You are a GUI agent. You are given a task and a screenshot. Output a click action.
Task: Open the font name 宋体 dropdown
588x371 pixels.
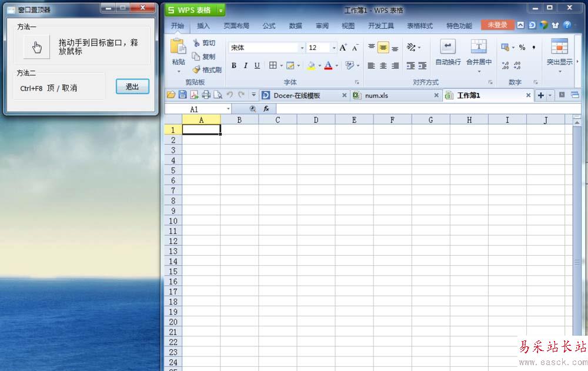302,48
